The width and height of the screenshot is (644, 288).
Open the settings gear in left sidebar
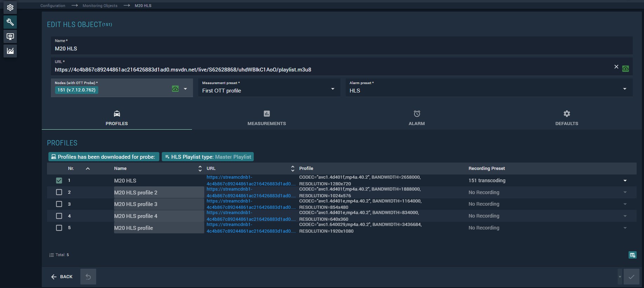[x=10, y=7]
